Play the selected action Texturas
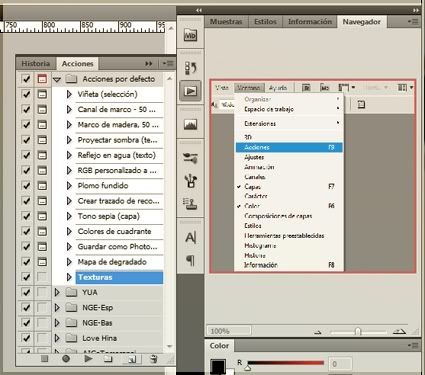The height and width of the screenshot is (375, 425). pos(88,359)
